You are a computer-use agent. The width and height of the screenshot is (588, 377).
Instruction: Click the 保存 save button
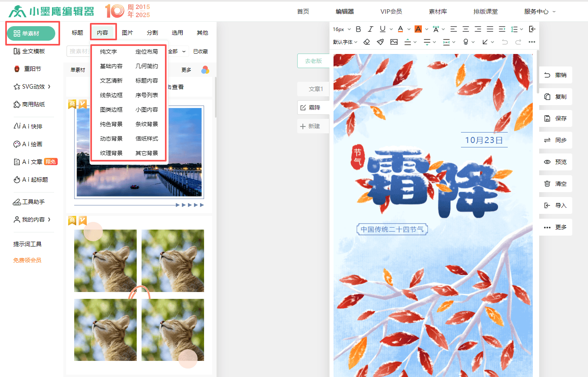point(555,118)
